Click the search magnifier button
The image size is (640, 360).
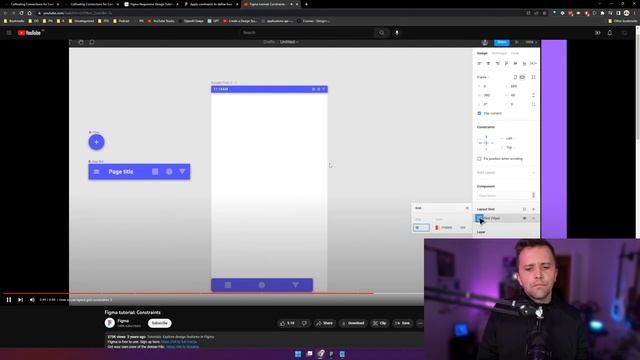382,33
